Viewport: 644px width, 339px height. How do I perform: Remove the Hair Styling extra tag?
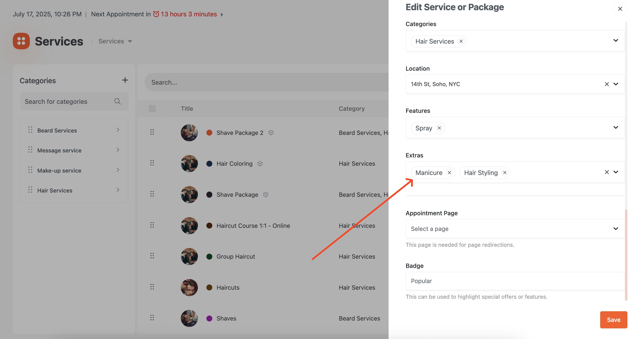(x=505, y=173)
